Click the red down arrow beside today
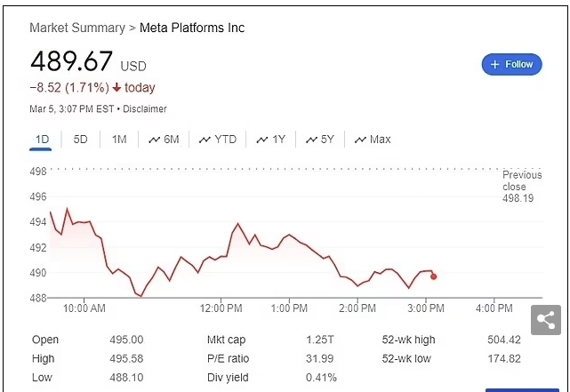This screenshot has width=570, height=392. tap(116, 88)
